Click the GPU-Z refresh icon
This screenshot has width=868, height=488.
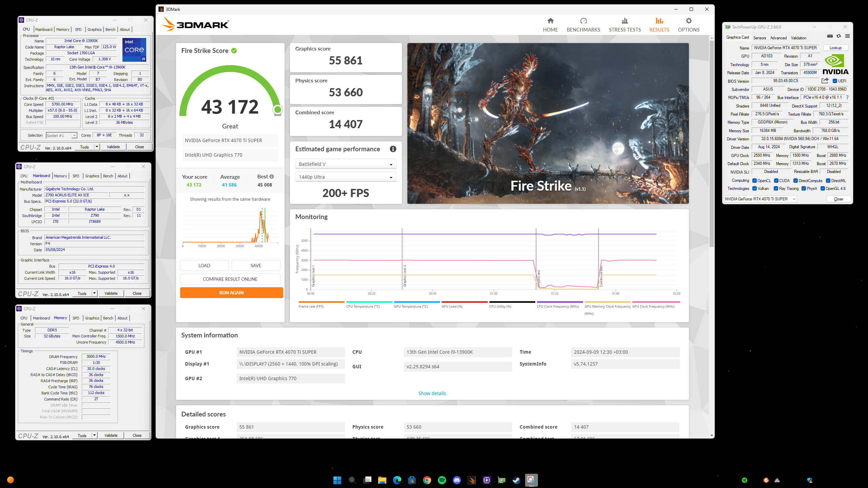838,36
